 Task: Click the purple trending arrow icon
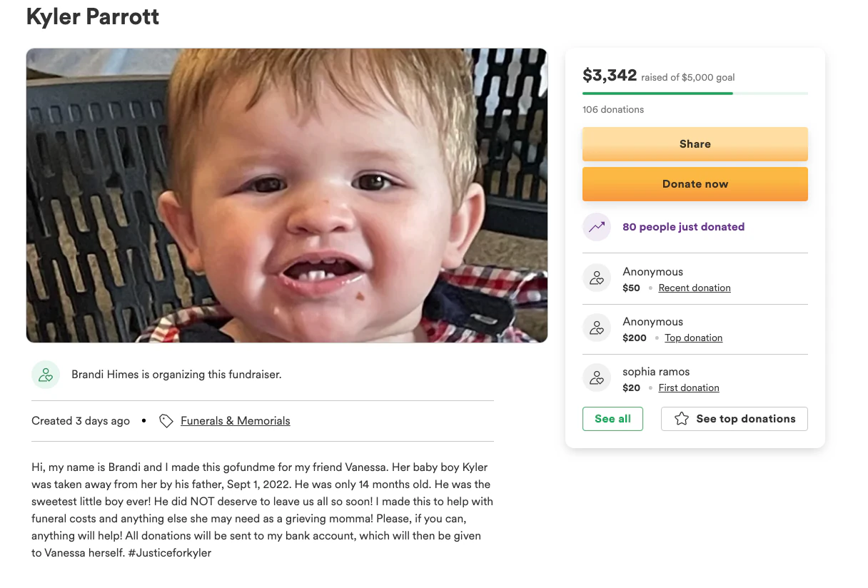pos(597,227)
